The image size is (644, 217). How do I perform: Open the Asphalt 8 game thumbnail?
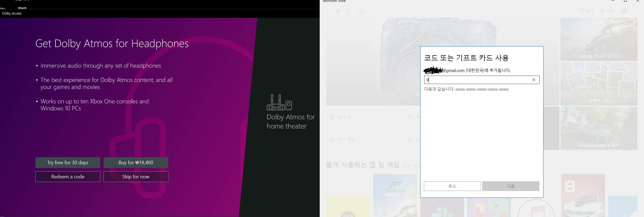tap(583, 195)
